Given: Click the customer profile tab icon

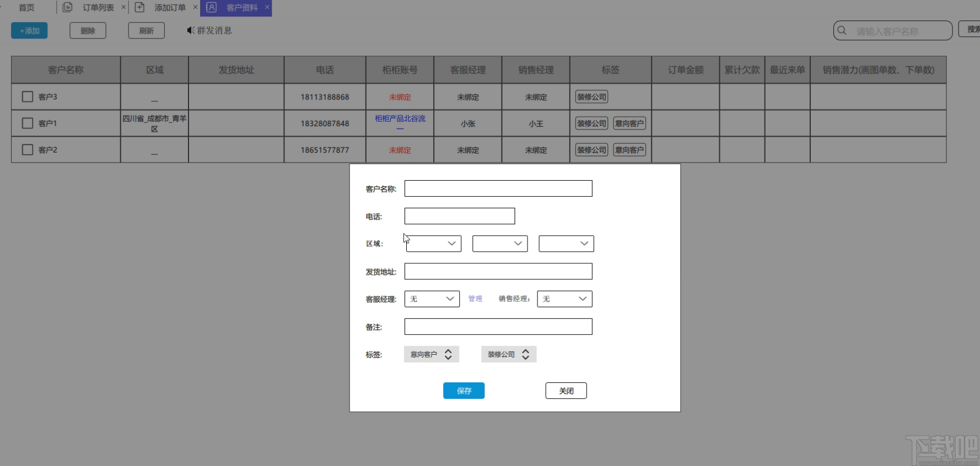Looking at the screenshot, I should click(211, 7).
